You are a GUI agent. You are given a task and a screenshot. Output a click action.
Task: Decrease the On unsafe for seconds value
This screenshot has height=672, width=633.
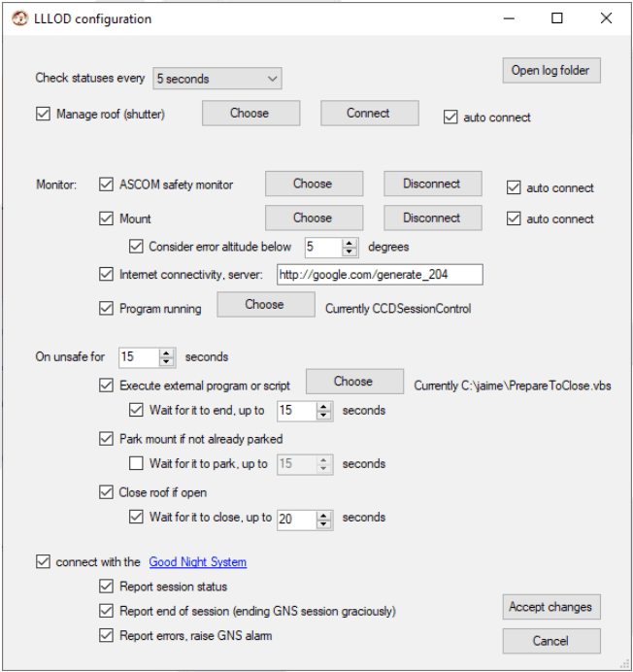tap(166, 361)
